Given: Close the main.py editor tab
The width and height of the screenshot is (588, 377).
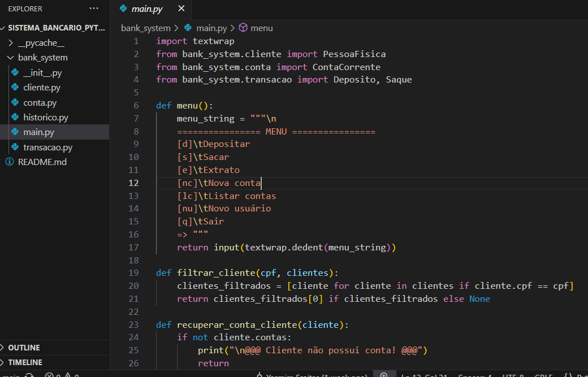Looking at the screenshot, I should click(181, 9).
